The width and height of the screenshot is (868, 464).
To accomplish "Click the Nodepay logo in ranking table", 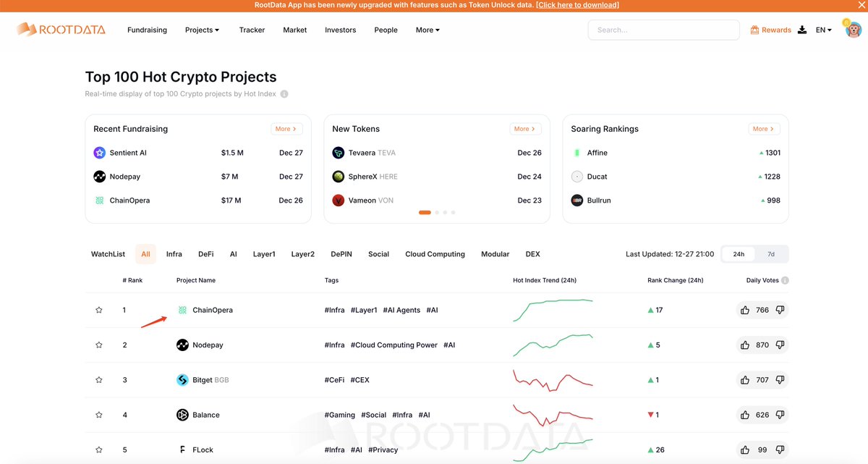I will 182,345.
